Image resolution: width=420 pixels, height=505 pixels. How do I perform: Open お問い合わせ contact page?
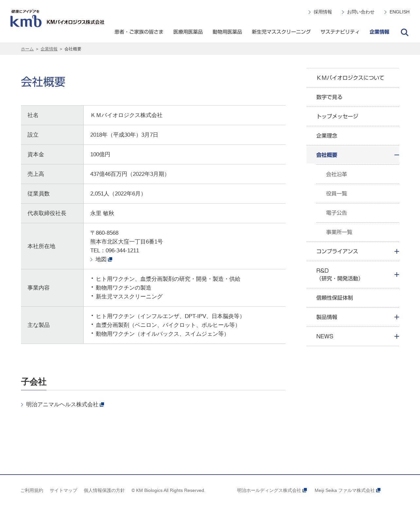(x=361, y=12)
